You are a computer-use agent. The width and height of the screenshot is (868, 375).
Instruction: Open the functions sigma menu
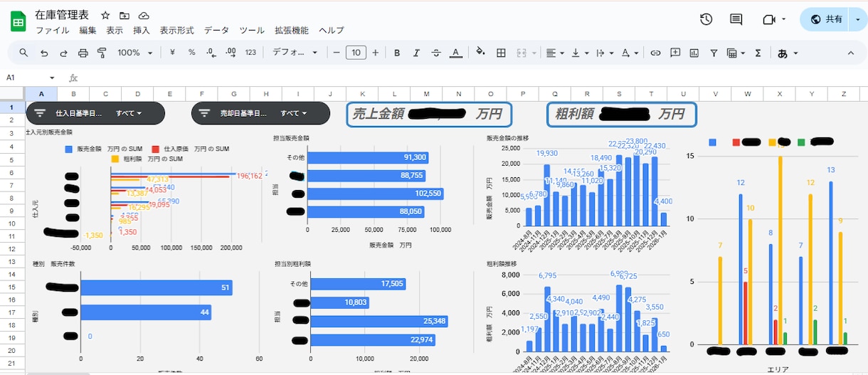point(758,53)
